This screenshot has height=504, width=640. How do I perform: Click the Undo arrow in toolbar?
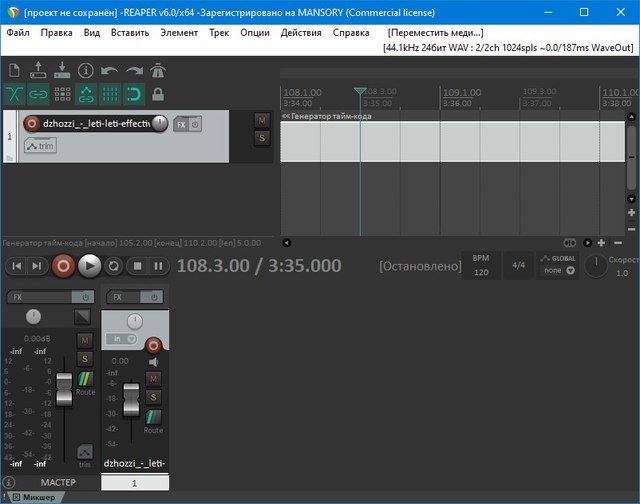pos(109,70)
